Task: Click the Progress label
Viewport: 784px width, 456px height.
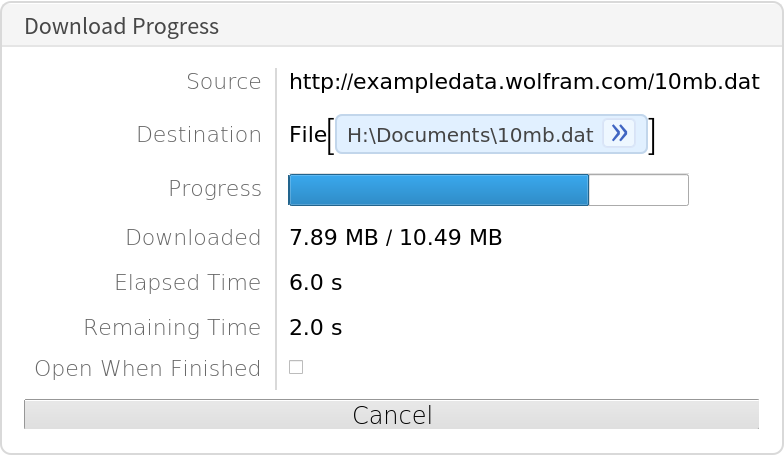Action: coord(215,189)
